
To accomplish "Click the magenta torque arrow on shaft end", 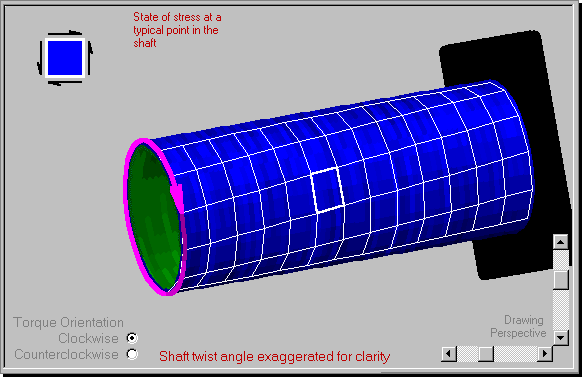I will click(177, 193).
